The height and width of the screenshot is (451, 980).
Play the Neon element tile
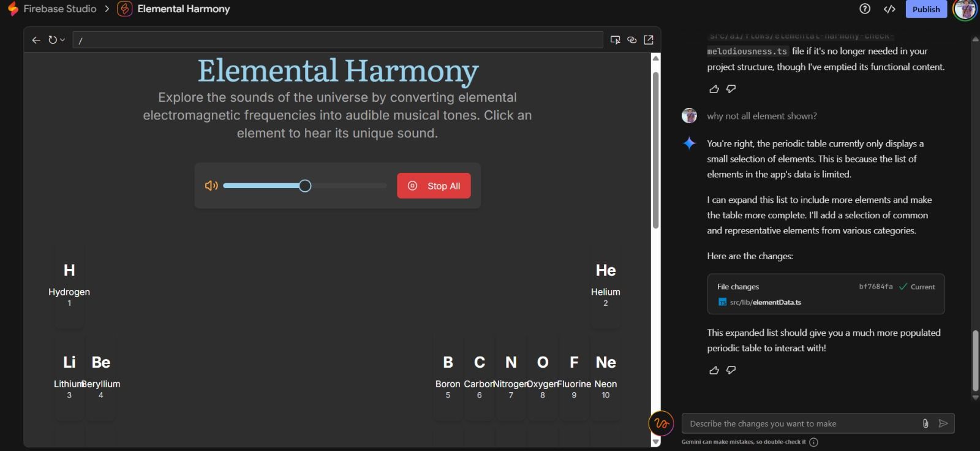point(606,377)
